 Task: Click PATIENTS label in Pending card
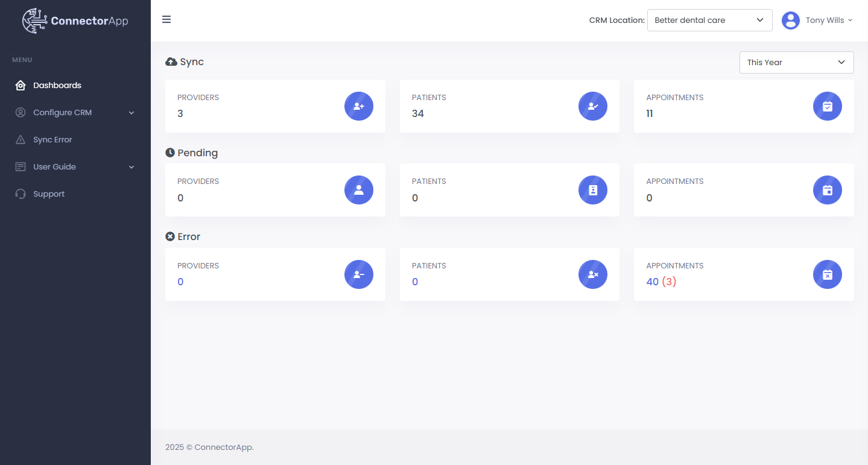point(429,181)
